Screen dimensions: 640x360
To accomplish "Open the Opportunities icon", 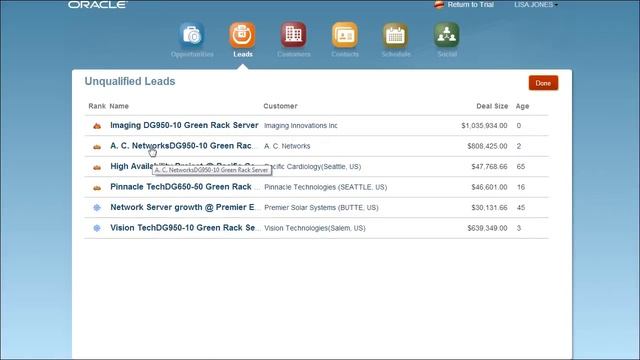I will click(x=192, y=35).
